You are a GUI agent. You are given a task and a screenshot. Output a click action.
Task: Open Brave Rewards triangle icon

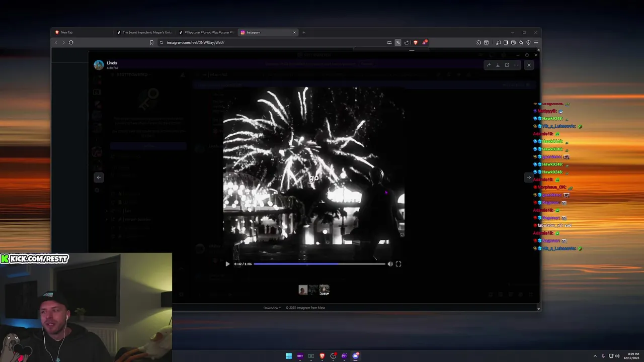coord(425,42)
